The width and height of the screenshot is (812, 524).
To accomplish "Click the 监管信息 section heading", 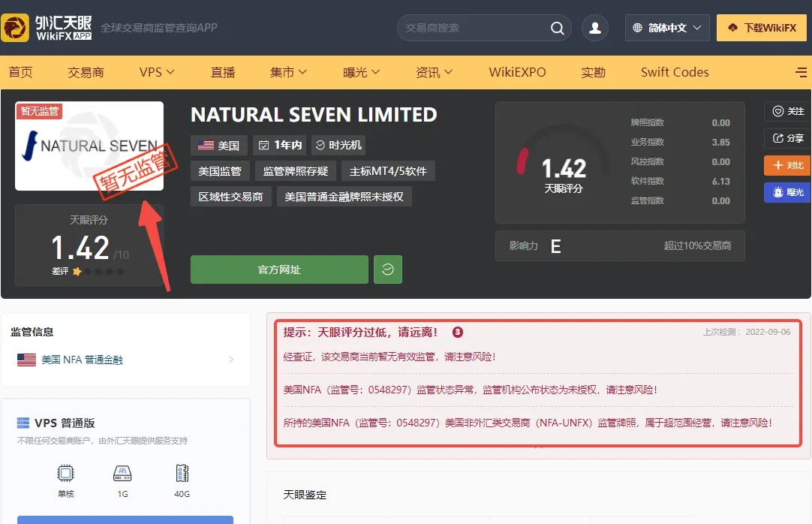I will [x=32, y=332].
